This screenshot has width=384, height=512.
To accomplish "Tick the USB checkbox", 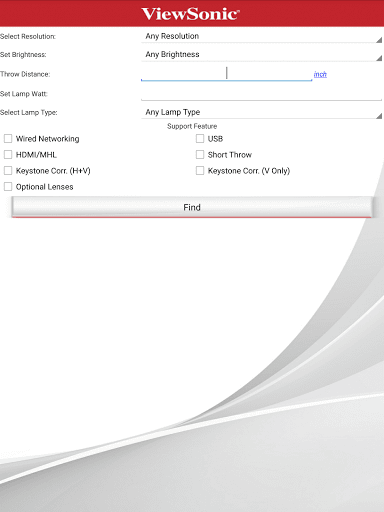I will click(x=200, y=139).
